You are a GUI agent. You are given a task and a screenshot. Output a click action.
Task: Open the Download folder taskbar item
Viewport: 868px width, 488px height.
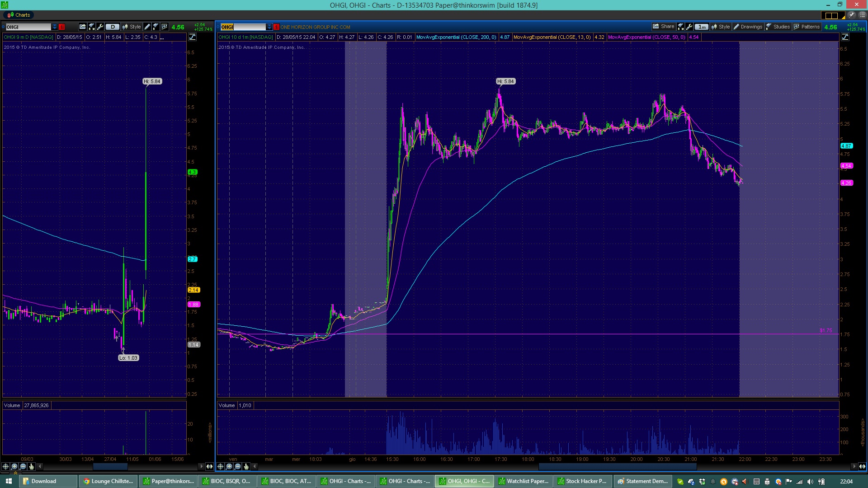click(48, 481)
